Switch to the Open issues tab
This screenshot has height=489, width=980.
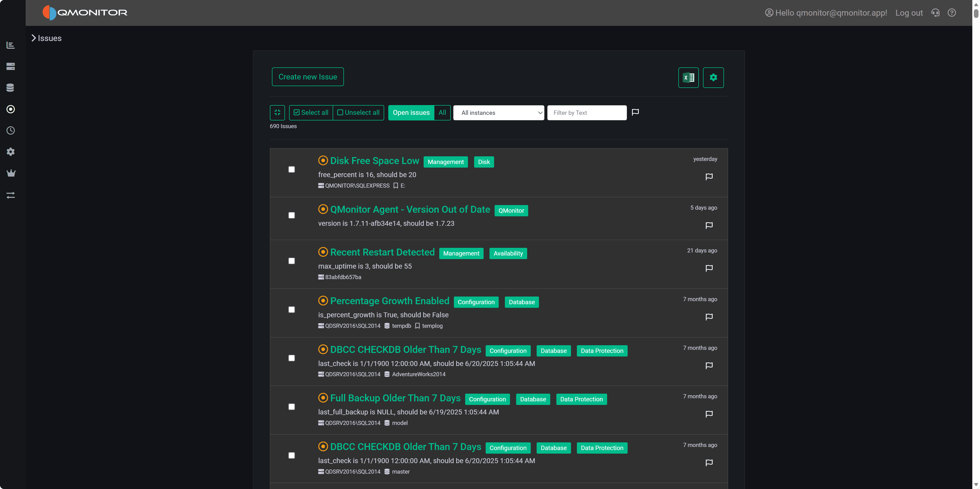[x=411, y=113]
